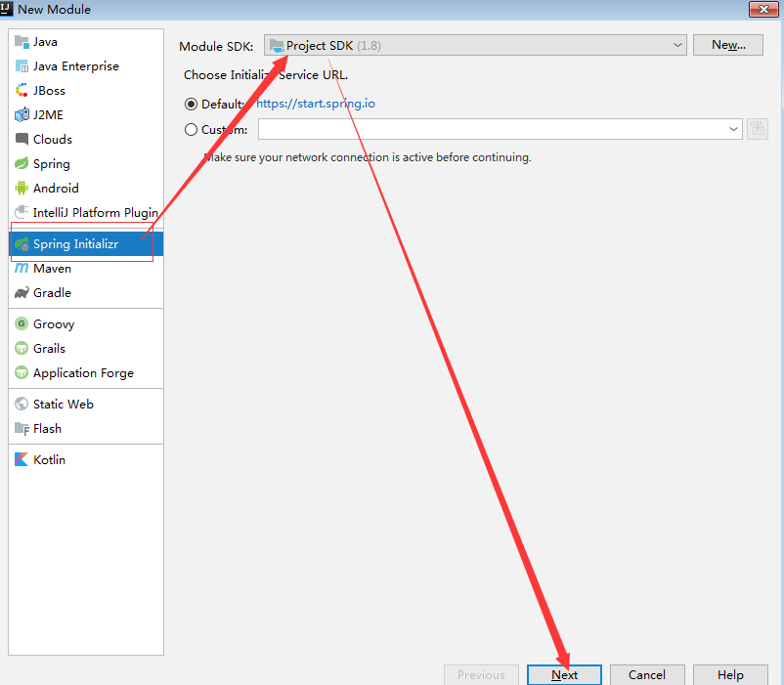Image resolution: width=784 pixels, height=685 pixels.
Task: Click the Clouds icon
Action: click(x=22, y=139)
